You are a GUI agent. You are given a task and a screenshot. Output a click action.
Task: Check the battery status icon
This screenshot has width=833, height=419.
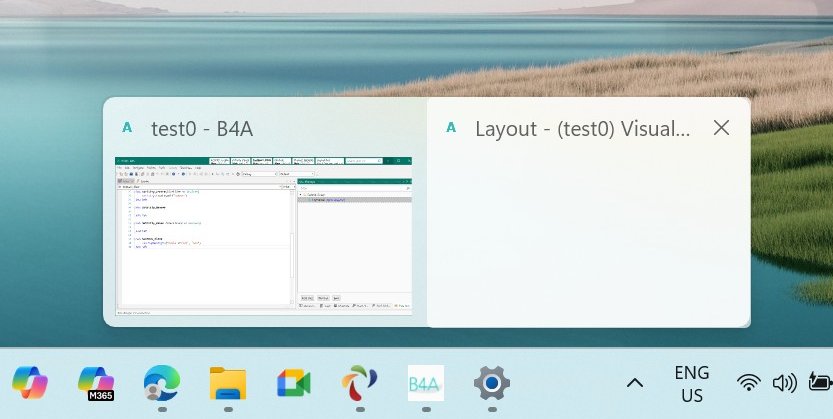click(x=820, y=382)
